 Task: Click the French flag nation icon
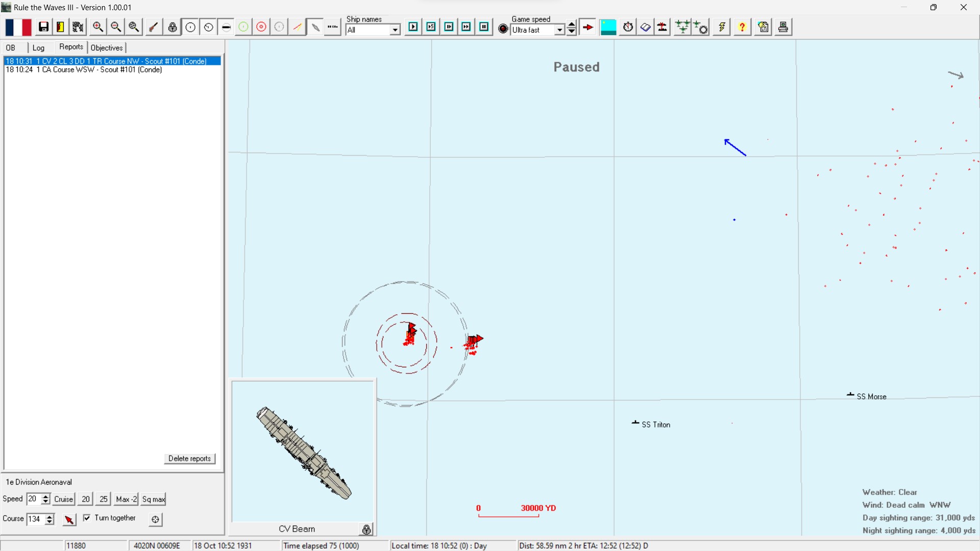18,27
